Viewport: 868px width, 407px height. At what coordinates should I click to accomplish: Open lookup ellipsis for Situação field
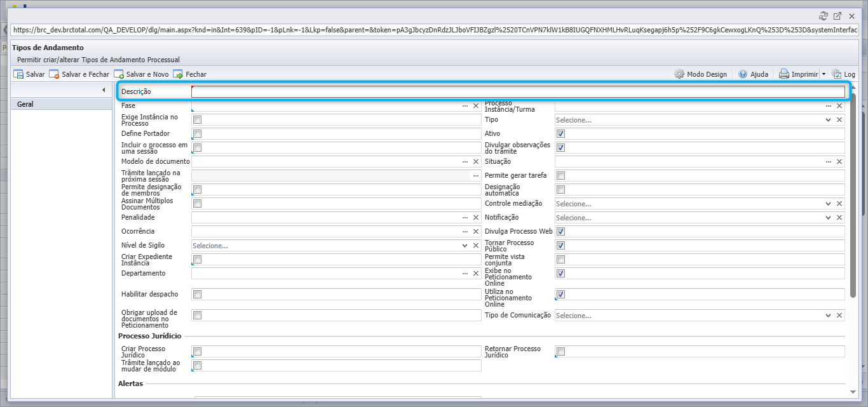pos(829,162)
